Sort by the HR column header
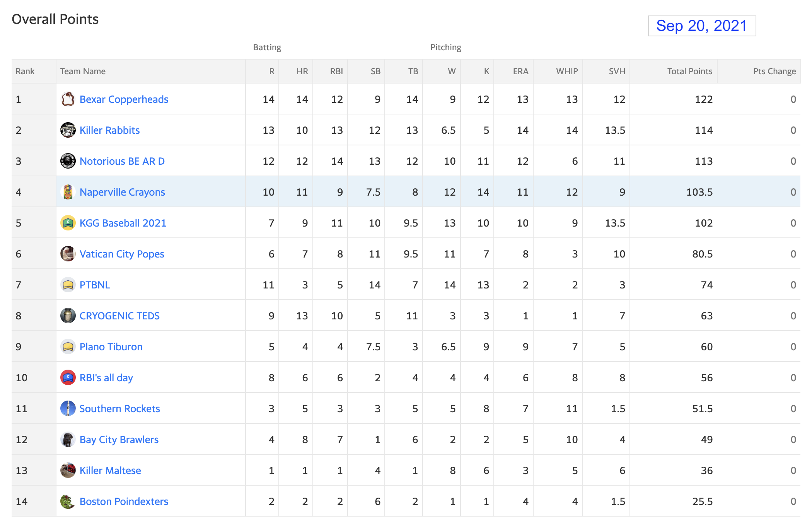The width and height of the screenshot is (812, 522). (302, 71)
